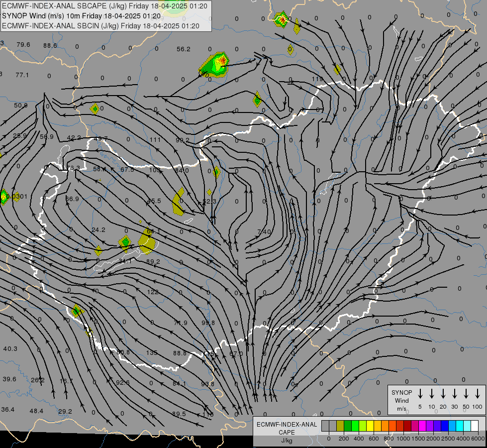Click the 2500 tick label on CAPE scale
This screenshot has width=487, height=448.
tap(448, 439)
